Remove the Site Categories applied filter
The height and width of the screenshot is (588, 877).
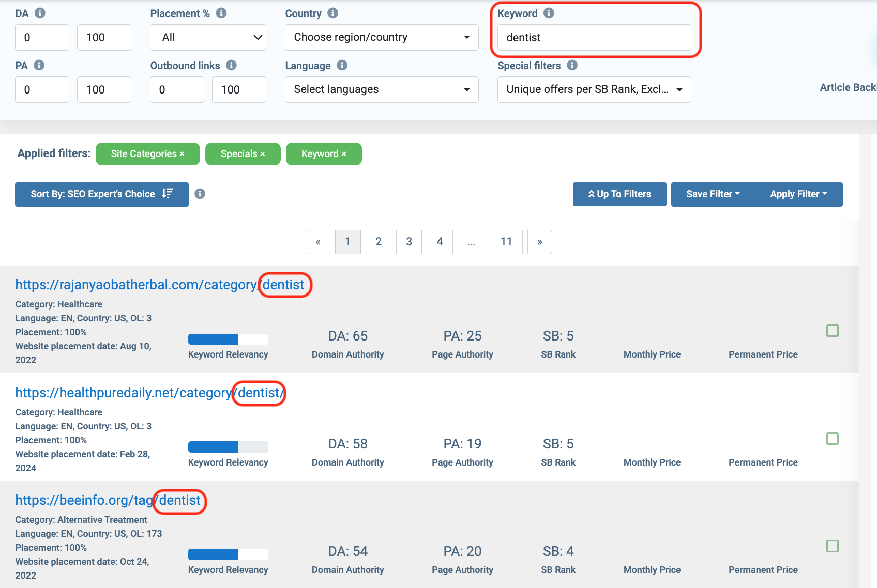tap(182, 154)
